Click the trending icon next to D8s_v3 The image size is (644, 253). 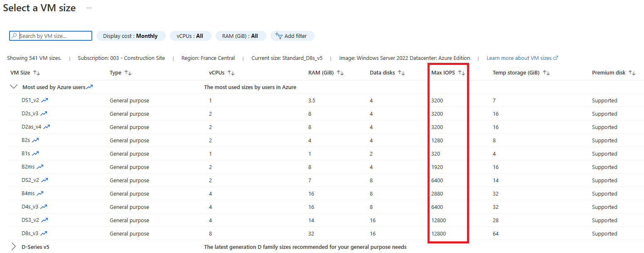click(x=44, y=233)
